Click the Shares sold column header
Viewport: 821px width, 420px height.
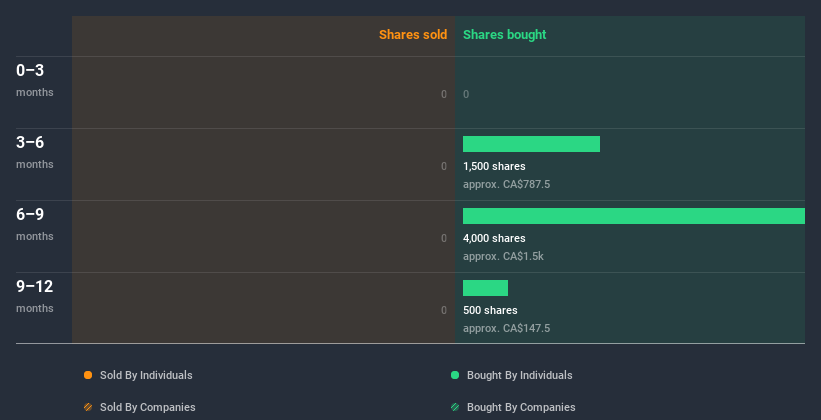pyautogui.click(x=413, y=35)
